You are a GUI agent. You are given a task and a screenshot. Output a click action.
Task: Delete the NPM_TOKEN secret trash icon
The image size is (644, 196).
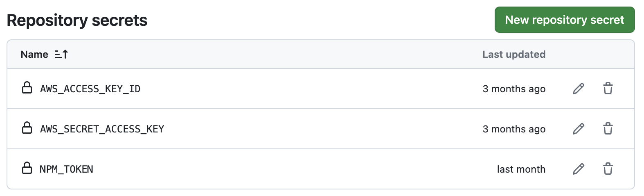pos(608,169)
